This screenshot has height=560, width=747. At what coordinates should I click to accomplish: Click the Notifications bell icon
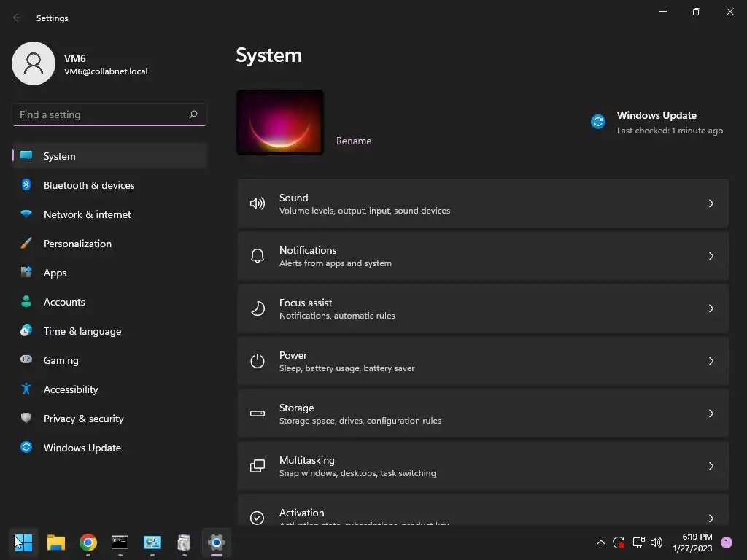258,256
